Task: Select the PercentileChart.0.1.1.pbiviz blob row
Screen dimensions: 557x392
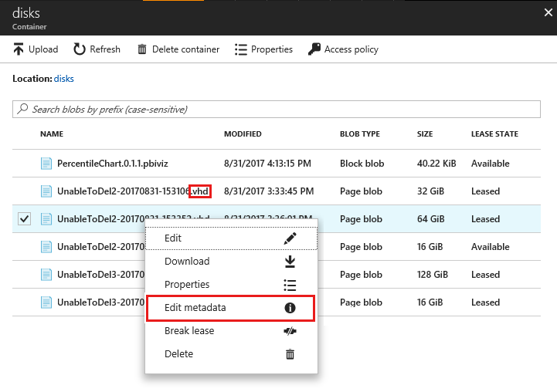Action: tap(108, 164)
